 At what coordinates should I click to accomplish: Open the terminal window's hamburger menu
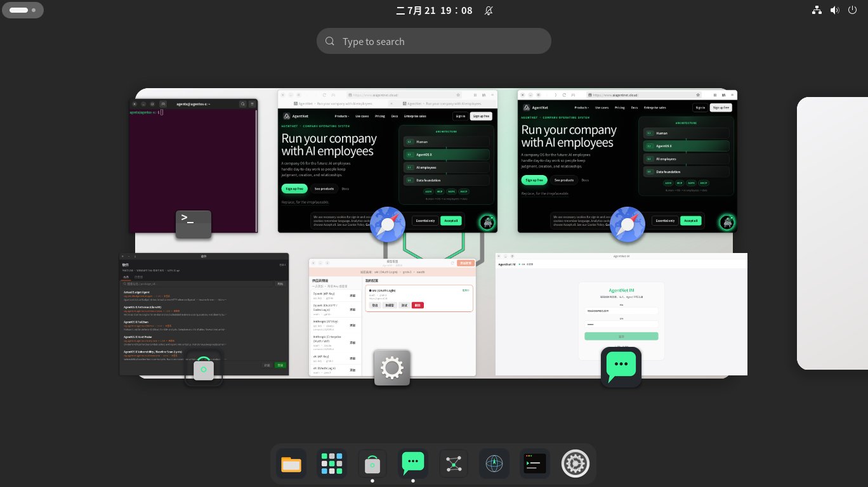coord(252,103)
